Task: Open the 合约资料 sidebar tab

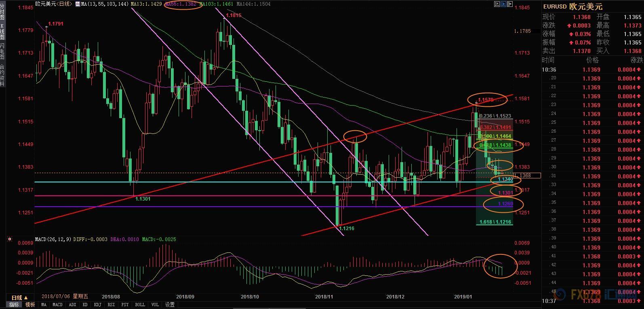Action: [2, 75]
